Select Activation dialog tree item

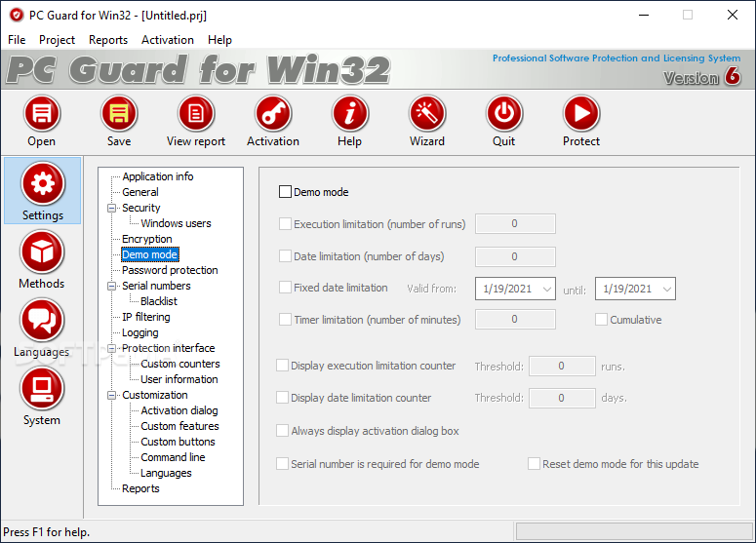click(179, 410)
